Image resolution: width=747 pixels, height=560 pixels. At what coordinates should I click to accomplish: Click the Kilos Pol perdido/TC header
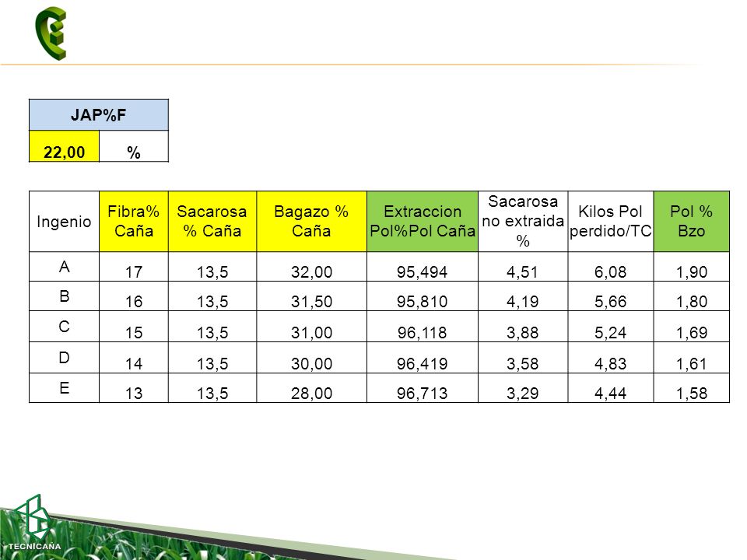click(x=611, y=222)
